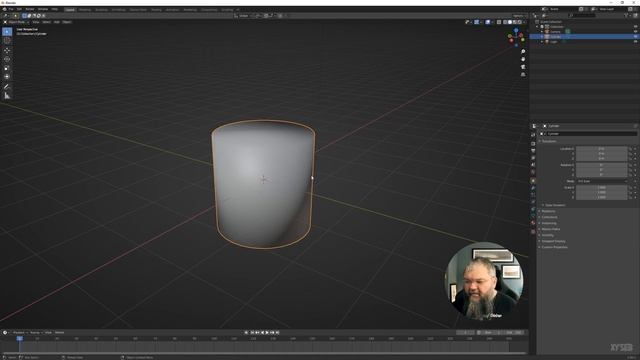Select the Transform tool
Screen dimensions: 640x360
7,77
